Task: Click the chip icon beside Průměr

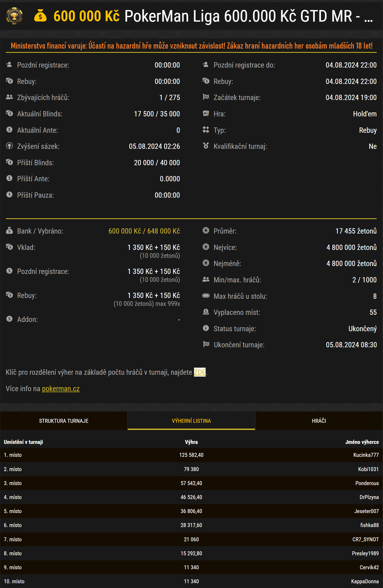Action: pos(206,231)
